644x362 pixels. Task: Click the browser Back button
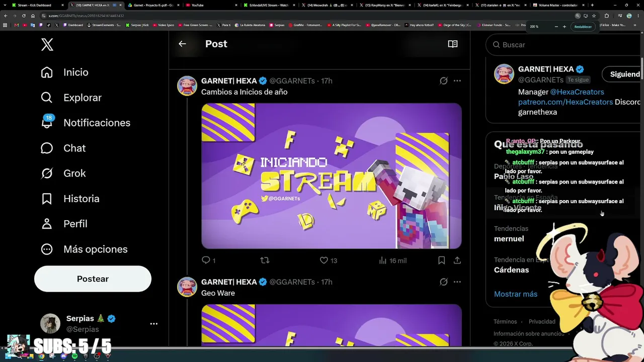point(6,16)
